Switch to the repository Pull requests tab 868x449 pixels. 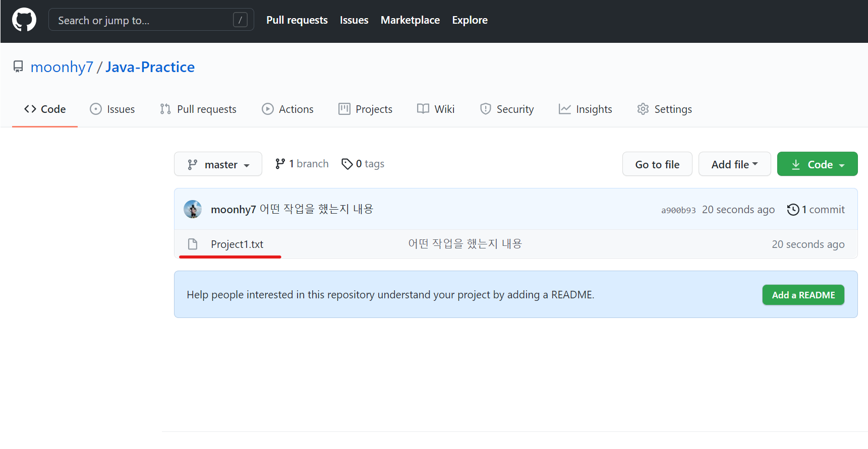tap(198, 109)
